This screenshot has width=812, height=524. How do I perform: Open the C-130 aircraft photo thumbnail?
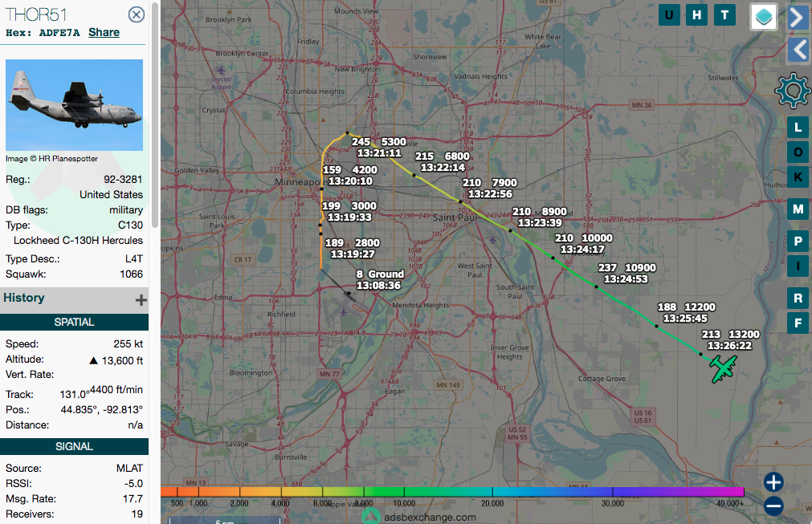[x=74, y=105]
